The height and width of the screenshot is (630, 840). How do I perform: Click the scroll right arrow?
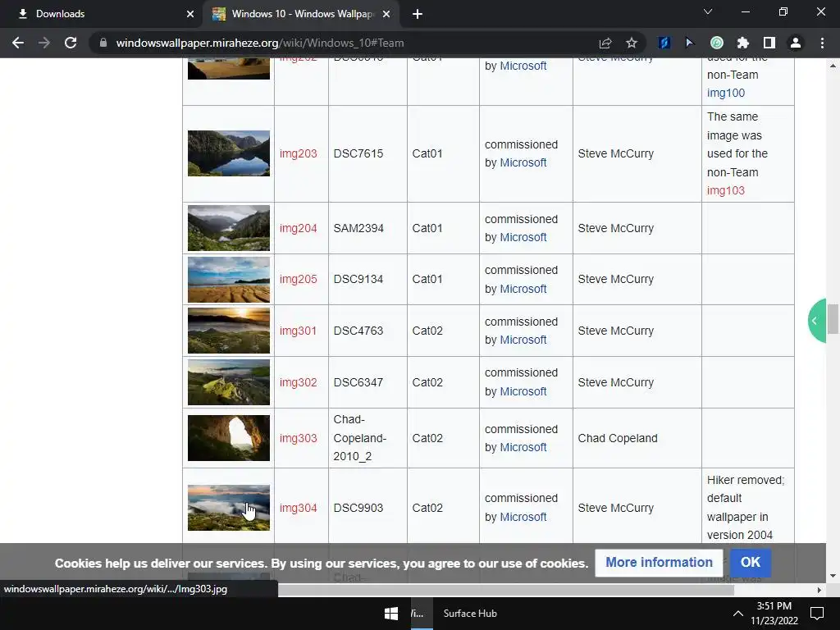click(819, 590)
